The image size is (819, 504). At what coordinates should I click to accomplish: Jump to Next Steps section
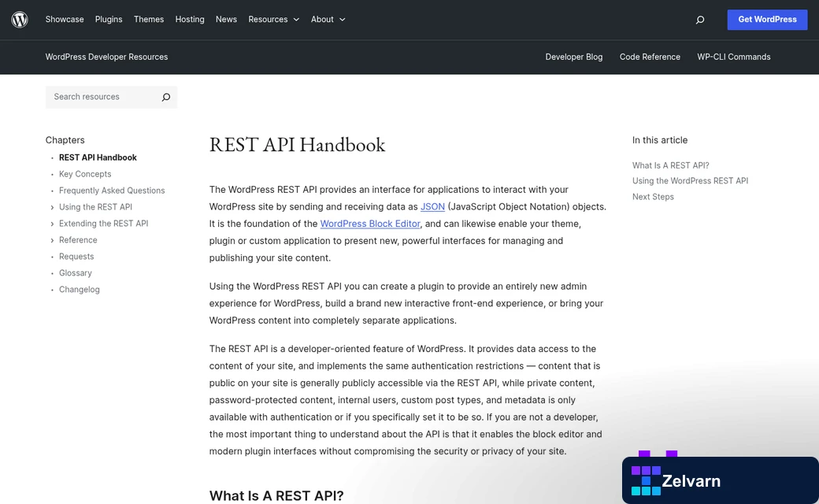point(653,197)
